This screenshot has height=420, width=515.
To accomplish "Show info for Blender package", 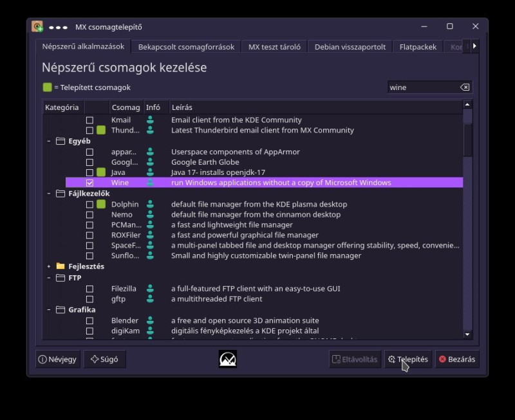I will (x=150, y=320).
